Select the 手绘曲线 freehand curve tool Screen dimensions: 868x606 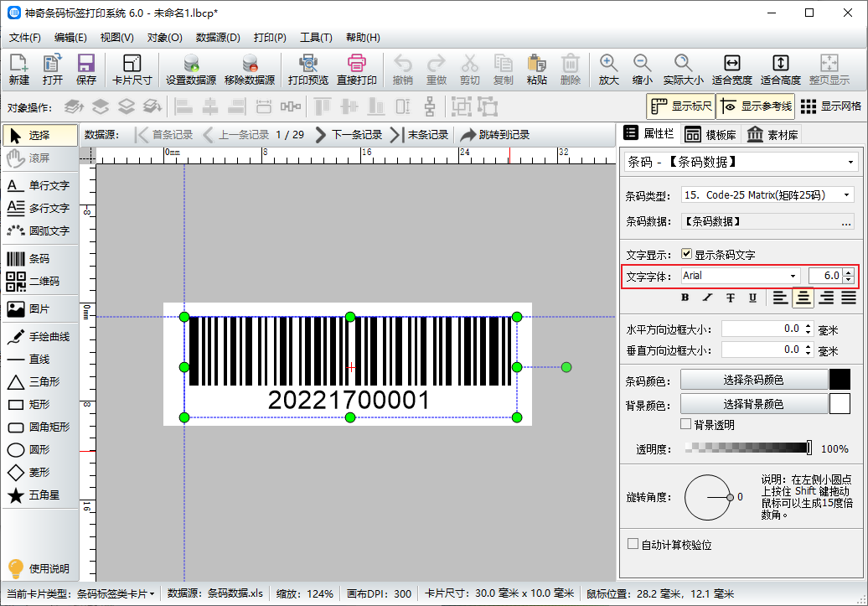pyautogui.click(x=39, y=337)
